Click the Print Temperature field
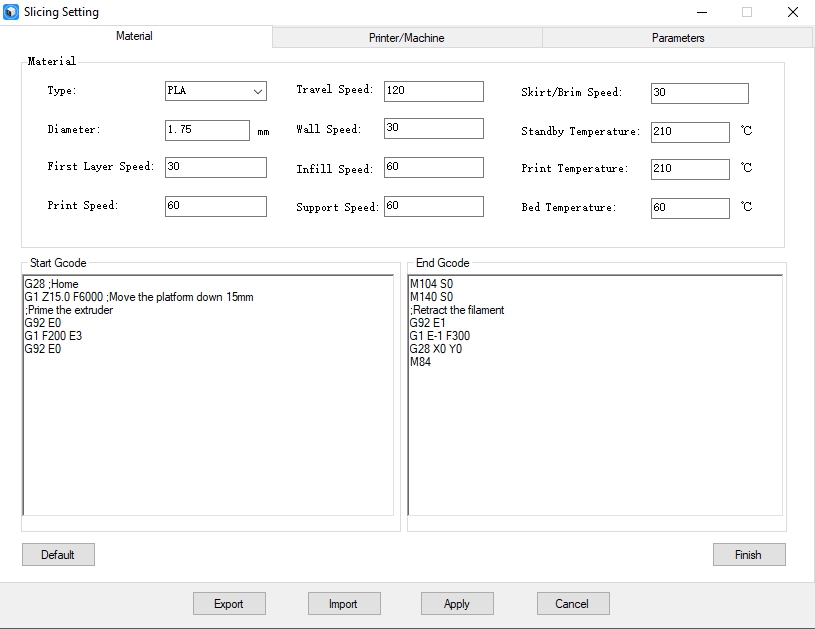The width and height of the screenshot is (815, 629). (x=690, y=169)
